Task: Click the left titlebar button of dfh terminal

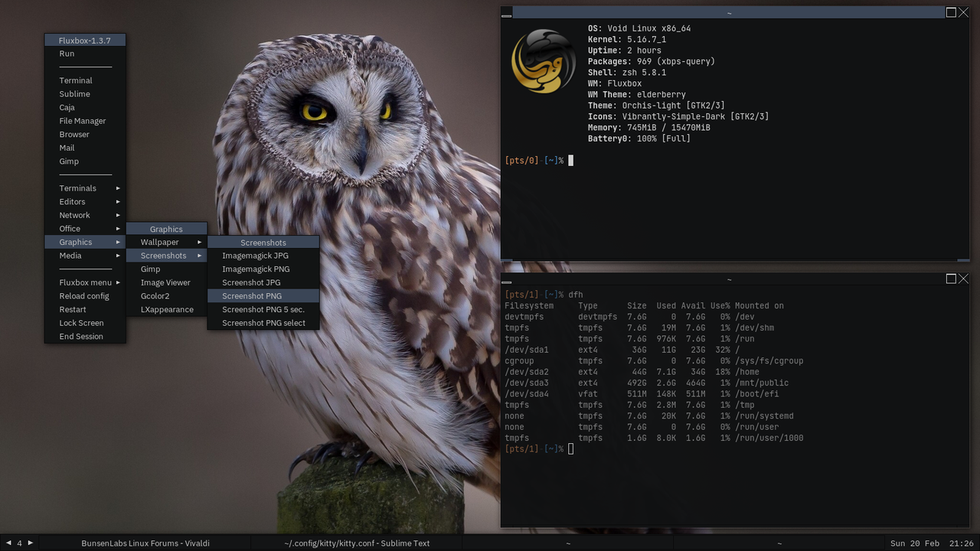Action: [506, 279]
